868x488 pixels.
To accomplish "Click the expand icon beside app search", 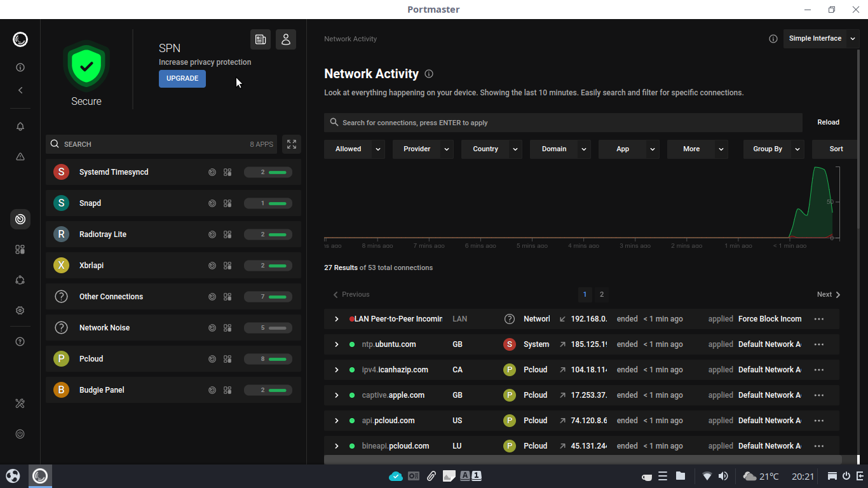I will point(292,144).
